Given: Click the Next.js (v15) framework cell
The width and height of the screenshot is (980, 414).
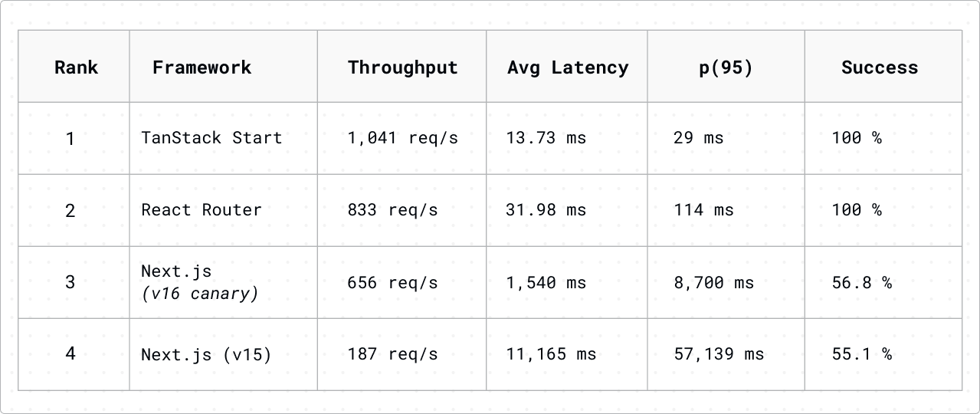Looking at the screenshot, I should pos(206,354).
